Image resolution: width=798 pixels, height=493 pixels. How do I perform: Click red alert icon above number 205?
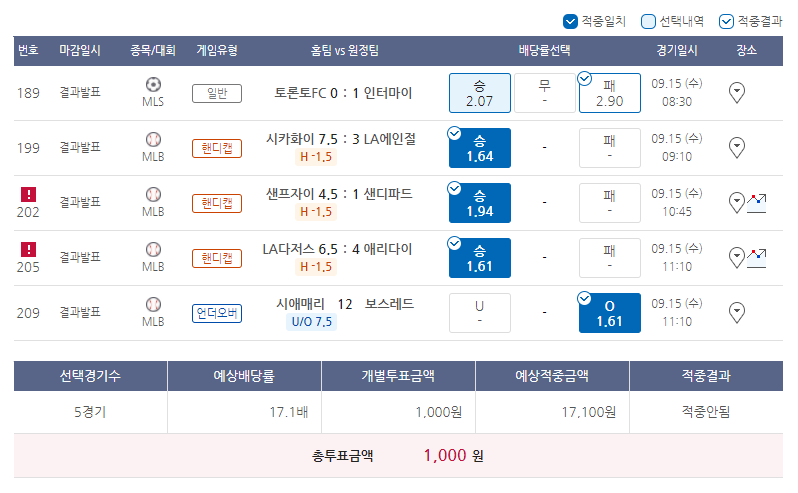coord(28,249)
